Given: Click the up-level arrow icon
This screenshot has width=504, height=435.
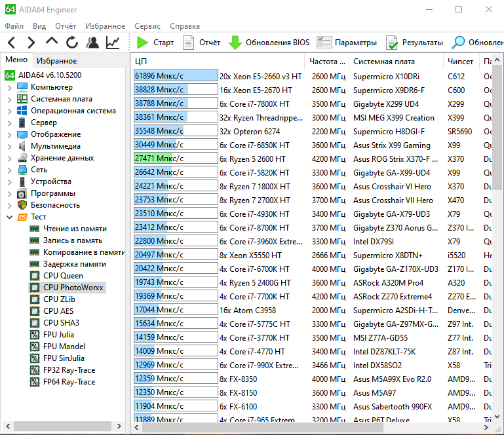Looking at the screenshot, I should 52,41.
